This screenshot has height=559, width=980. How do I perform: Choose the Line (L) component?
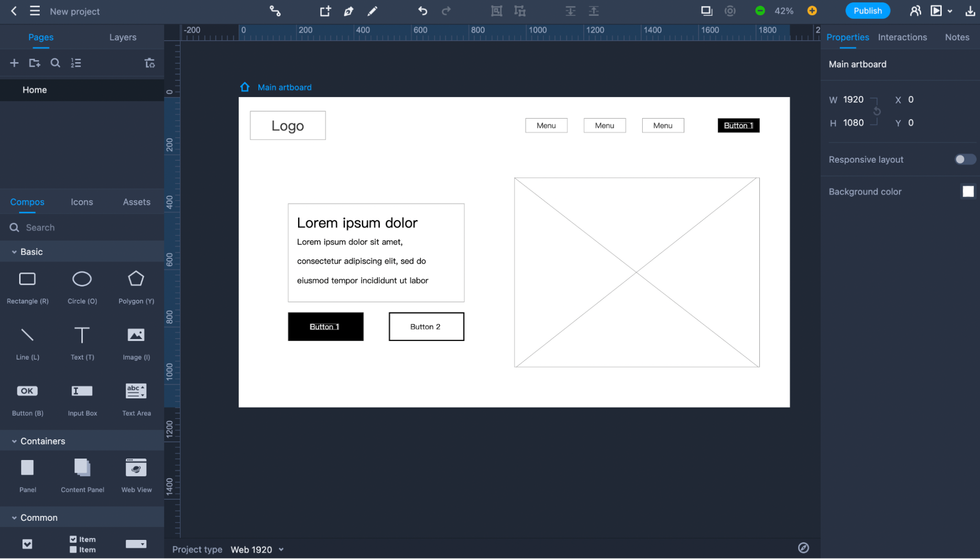27,344
